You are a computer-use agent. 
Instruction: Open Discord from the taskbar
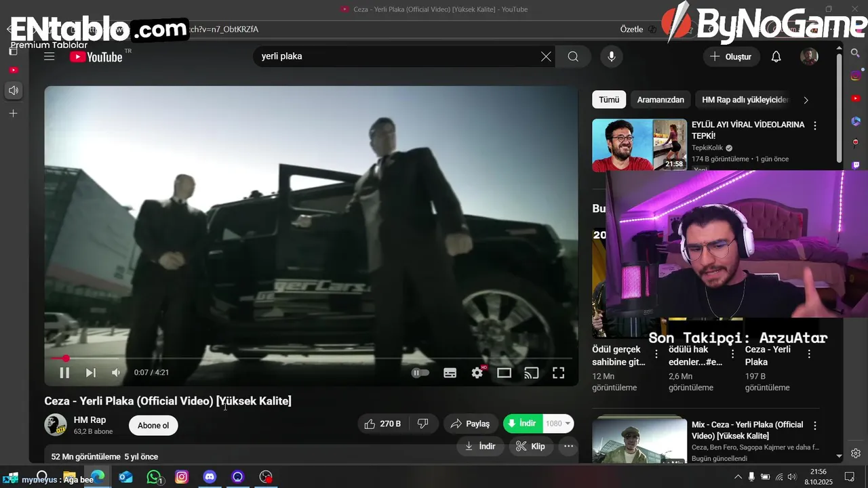(x=210, y=477)
